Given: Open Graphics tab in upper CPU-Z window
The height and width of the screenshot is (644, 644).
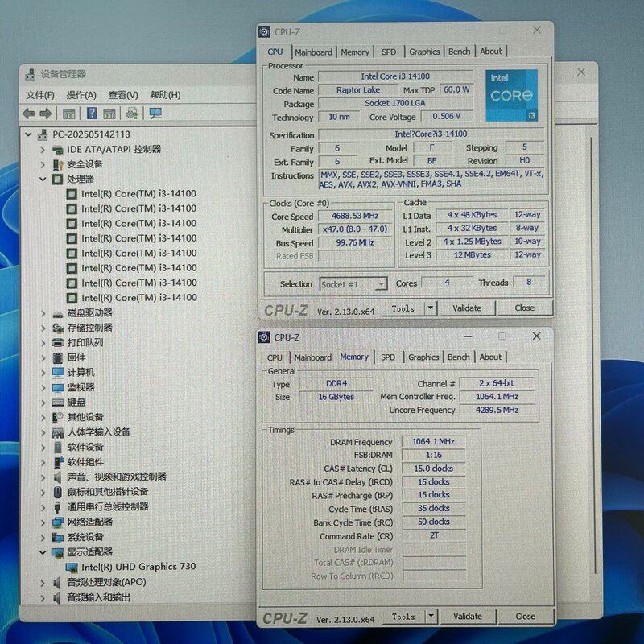Looking at the screenshot, I should point(424,52).
